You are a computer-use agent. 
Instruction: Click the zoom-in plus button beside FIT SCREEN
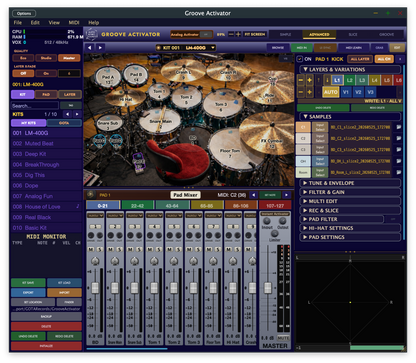[238, 34]
